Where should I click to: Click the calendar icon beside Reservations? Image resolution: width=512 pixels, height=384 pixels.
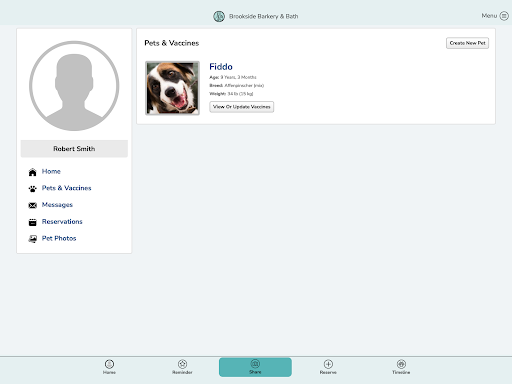tap(32, 222)
